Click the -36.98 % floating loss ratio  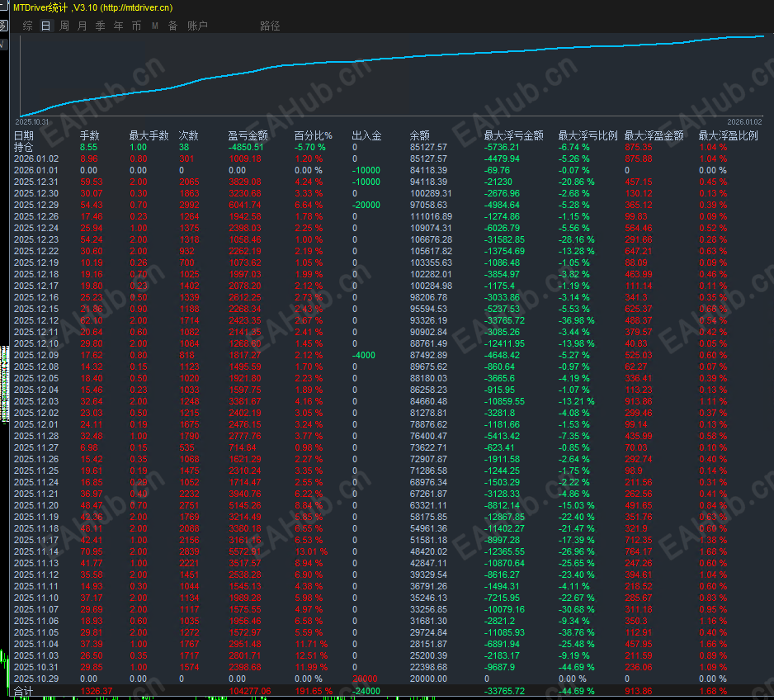point(577,320)
